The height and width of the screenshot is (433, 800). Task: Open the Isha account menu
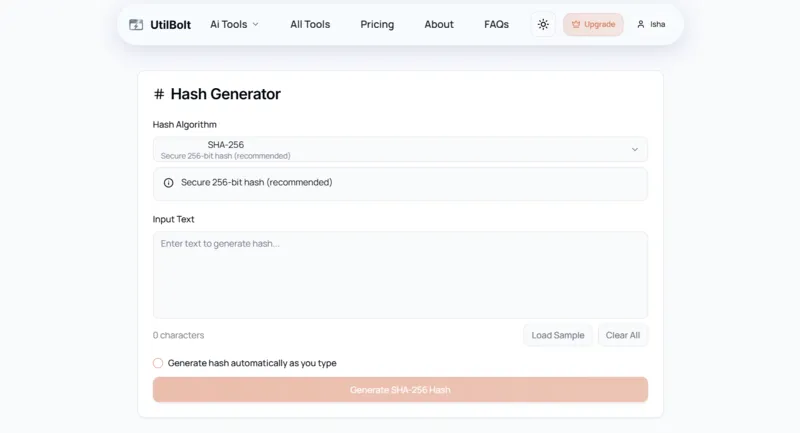(651, 24)
